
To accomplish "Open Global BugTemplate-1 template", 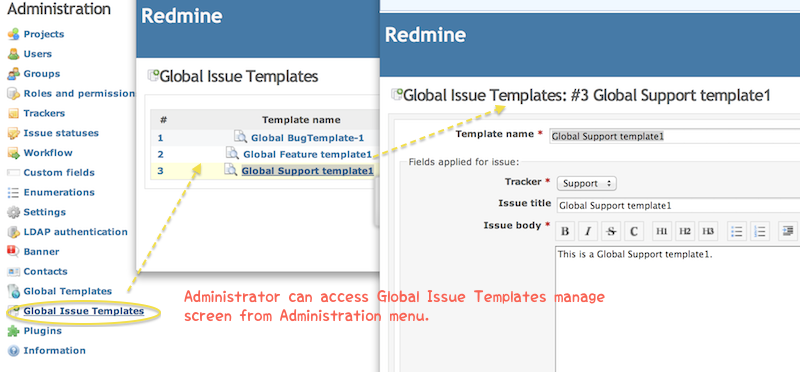I will point(307,138).
